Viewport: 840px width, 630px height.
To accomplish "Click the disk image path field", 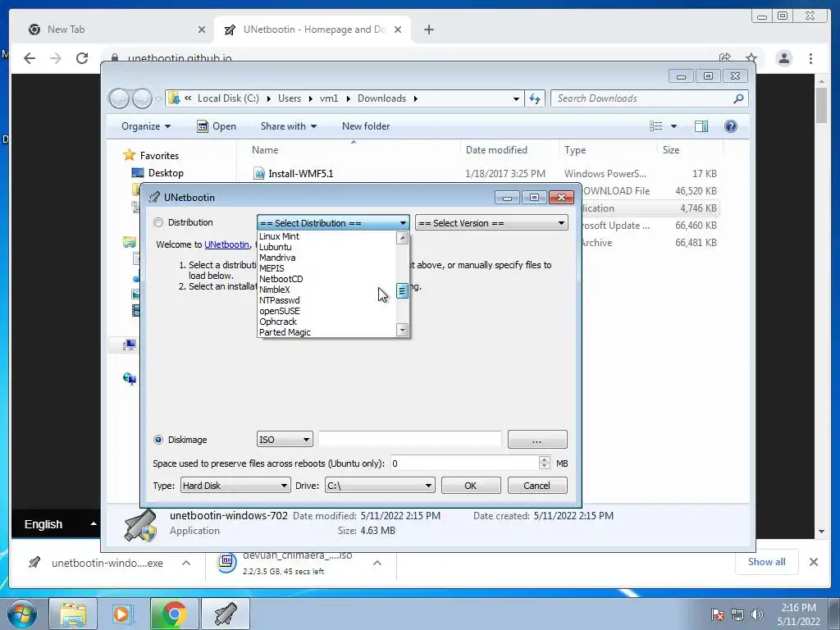I will click(x=410, y=440).
